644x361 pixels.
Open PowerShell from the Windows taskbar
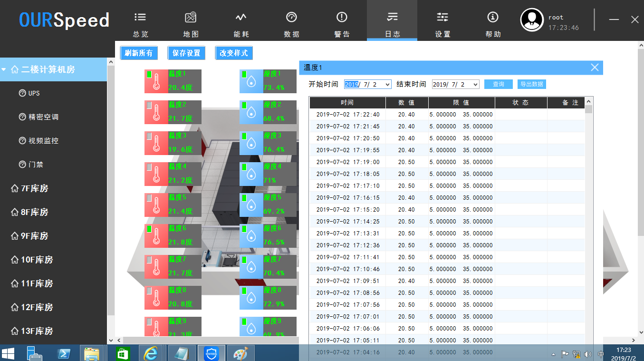point(64,353)
